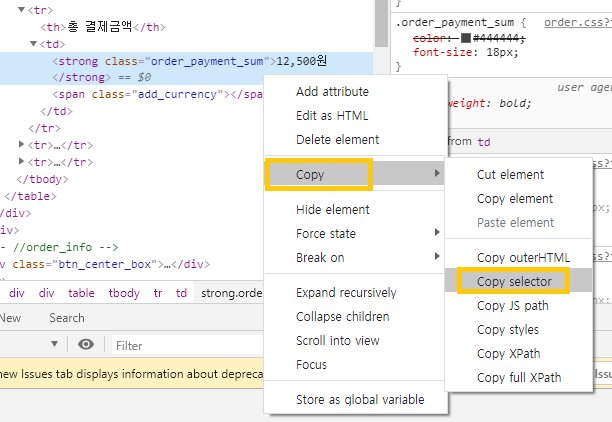Click the Copy submenu arrow
612x422 pixels.
tap(437, 173)
